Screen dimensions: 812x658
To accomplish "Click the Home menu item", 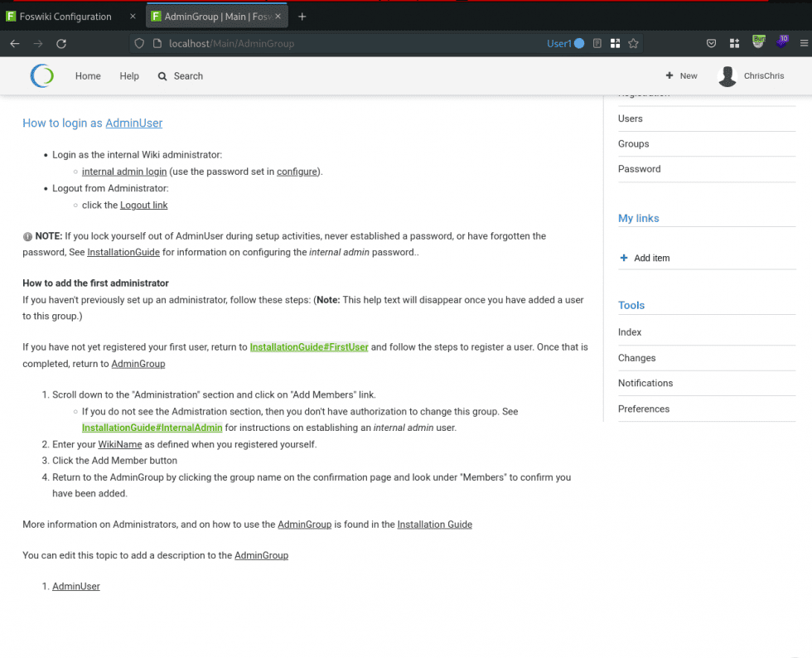I will (88, 75).
